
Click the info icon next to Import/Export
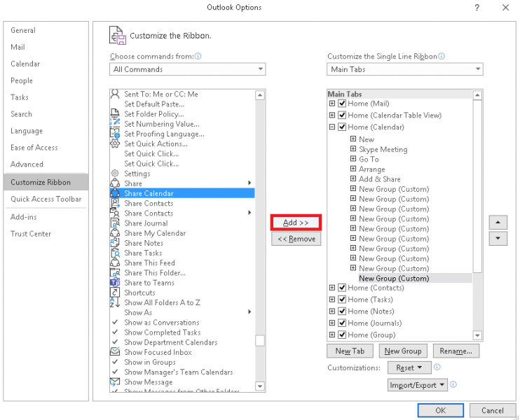click(453, 384)
